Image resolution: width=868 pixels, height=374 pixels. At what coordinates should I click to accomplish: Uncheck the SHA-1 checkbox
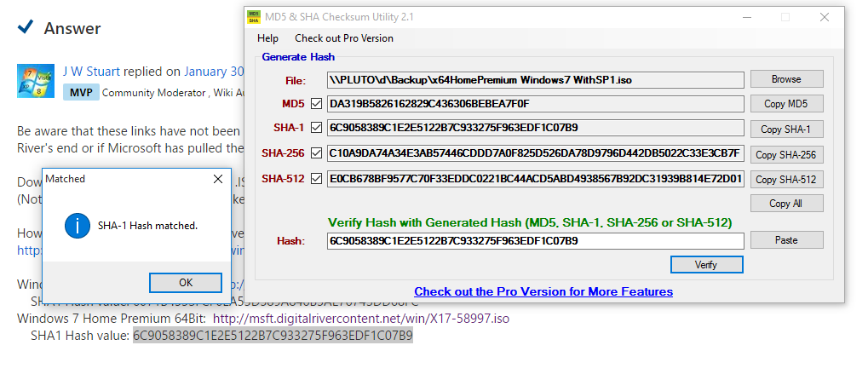click(x=316, y=128)
